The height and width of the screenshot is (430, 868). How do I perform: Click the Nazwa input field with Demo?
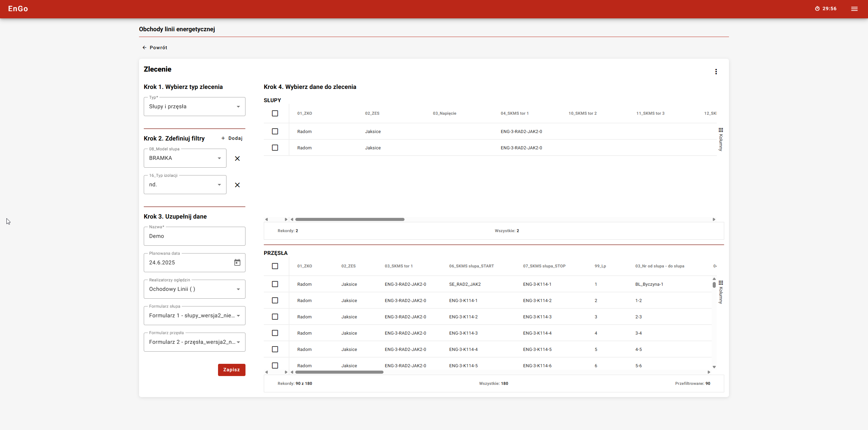[x=194, y=236]
